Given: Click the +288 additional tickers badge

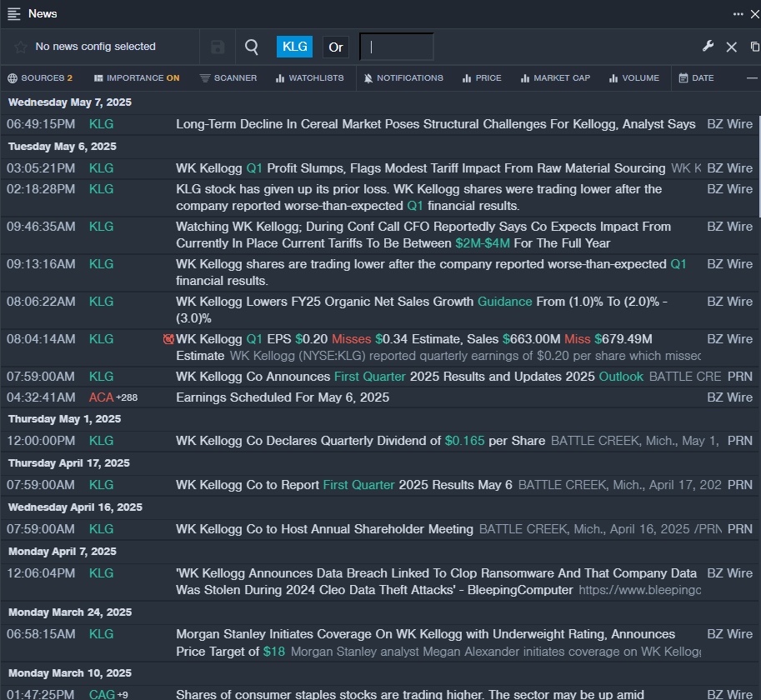Looking at the screenshot, I should point(127,397).
